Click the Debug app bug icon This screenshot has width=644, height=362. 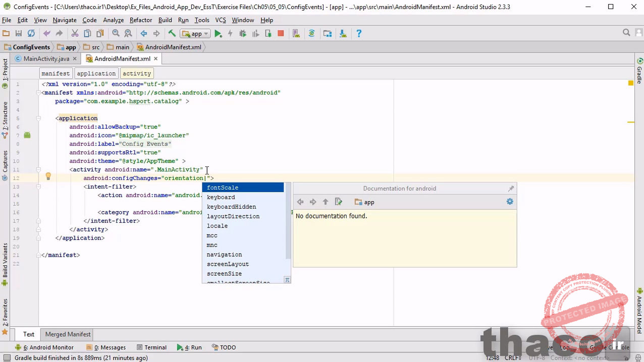pyautogui.click(x=243, y=34)
